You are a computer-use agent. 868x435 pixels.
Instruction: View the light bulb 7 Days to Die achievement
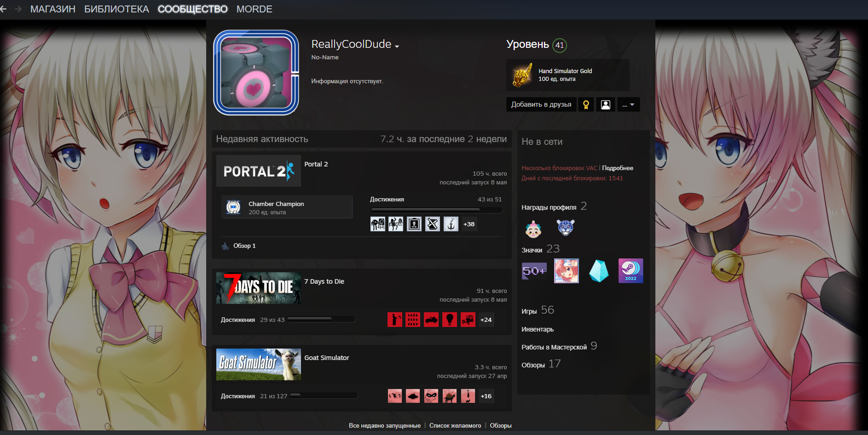click(x=450, y=320)
